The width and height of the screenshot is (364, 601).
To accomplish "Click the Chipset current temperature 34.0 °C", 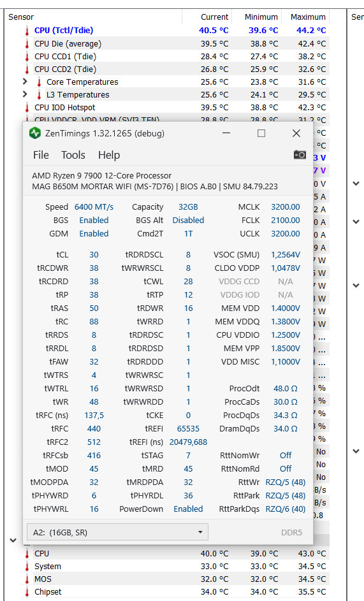I will [214, 592].
